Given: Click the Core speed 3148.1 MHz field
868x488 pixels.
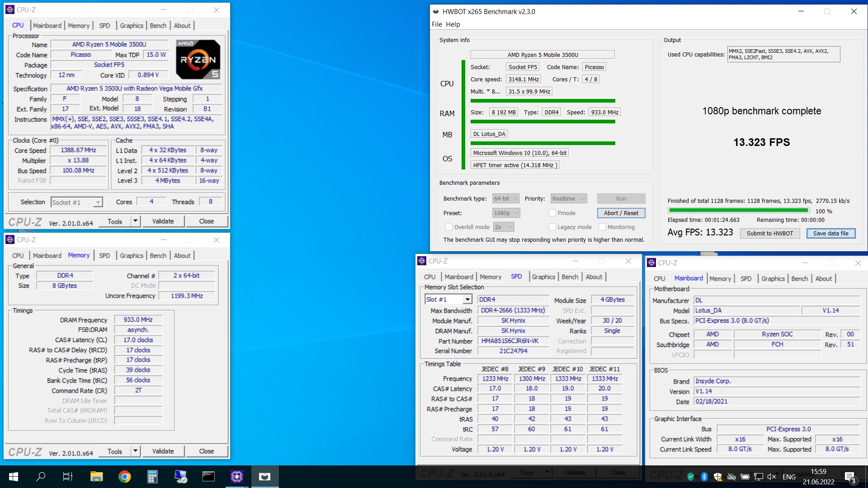Looking at the screenshot, I should point(524,79).
